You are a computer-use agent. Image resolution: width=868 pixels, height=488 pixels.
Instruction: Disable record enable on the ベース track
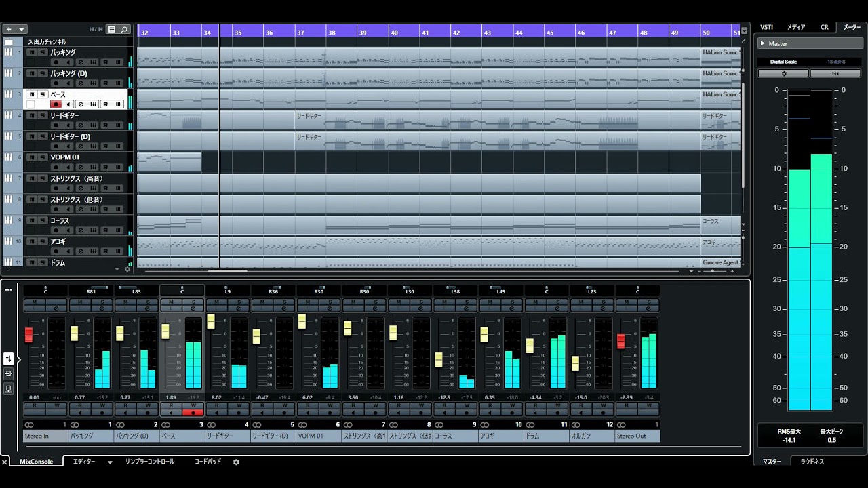[56, 104]
